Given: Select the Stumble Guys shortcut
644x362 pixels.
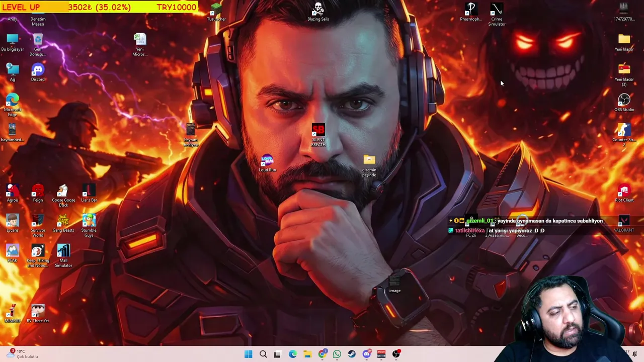Looking at the screenshot, I should click(x=89, y=226).
